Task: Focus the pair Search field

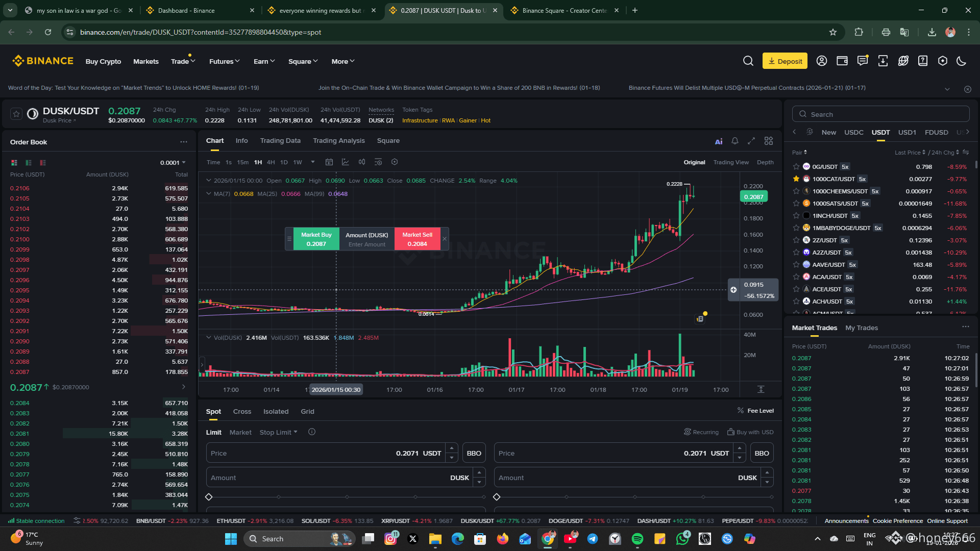Action: [x=881, y=114]
